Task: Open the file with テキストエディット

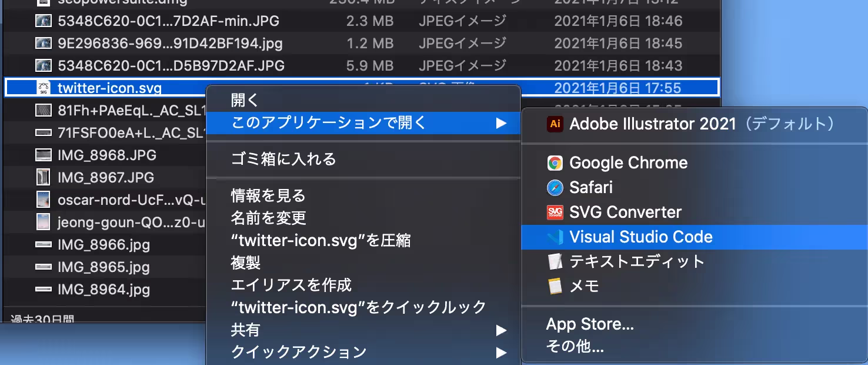Action: coord(694,261)
